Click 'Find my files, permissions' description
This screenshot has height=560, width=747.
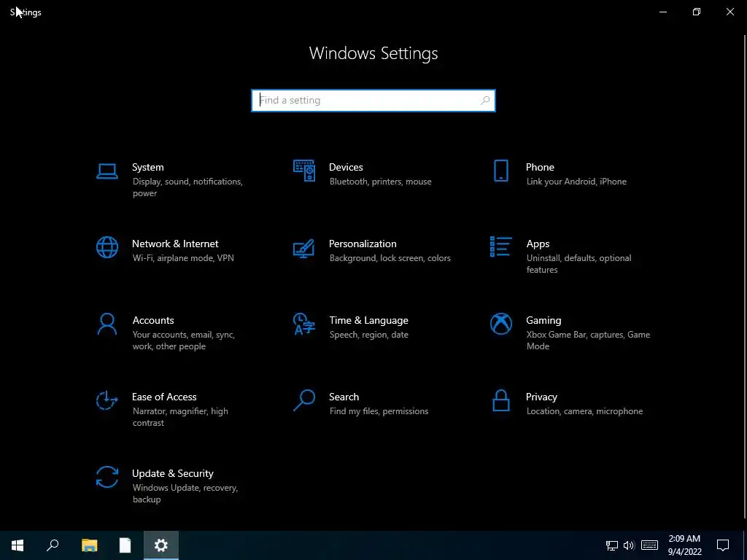pos(379,411)
